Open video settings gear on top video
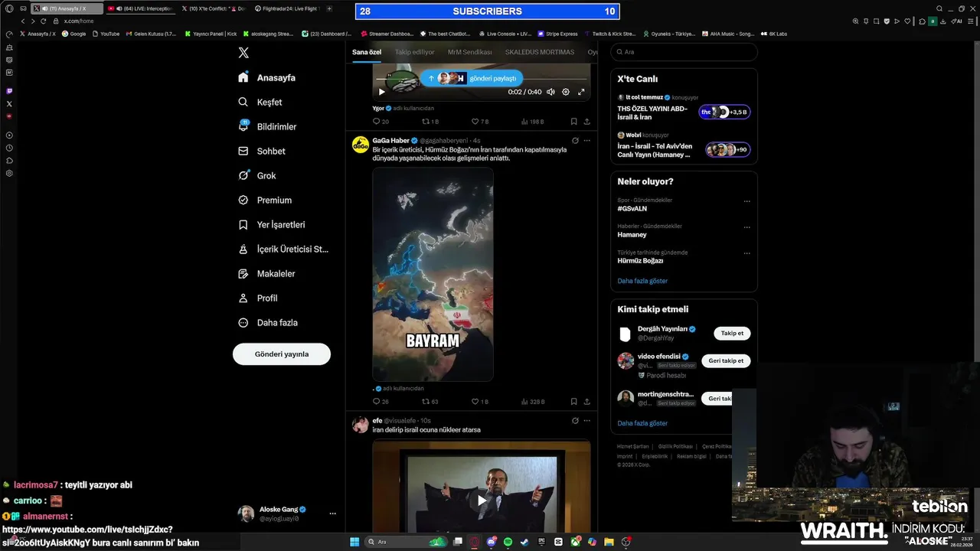This screenshot has height=551, width=980. point(566,92)
